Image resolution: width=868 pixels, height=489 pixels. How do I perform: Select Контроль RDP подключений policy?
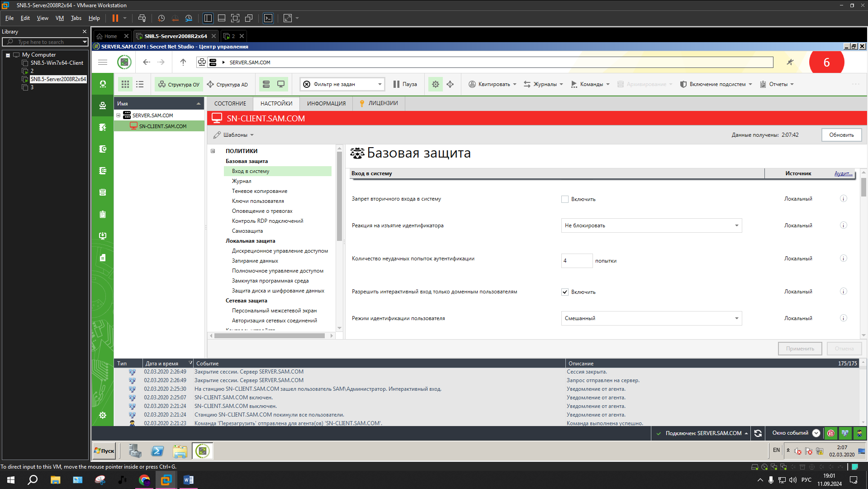click(267, 221)
